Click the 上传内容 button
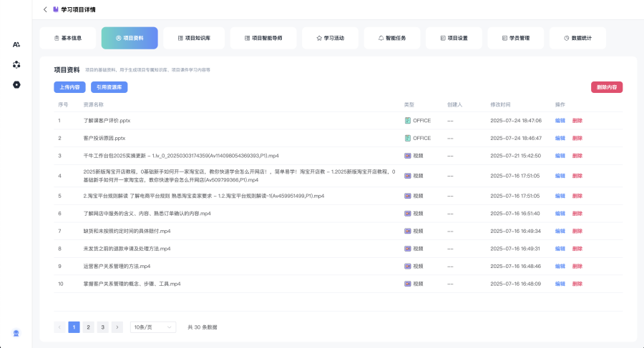Viewport: 644px width, 348px height. point(69,87)
